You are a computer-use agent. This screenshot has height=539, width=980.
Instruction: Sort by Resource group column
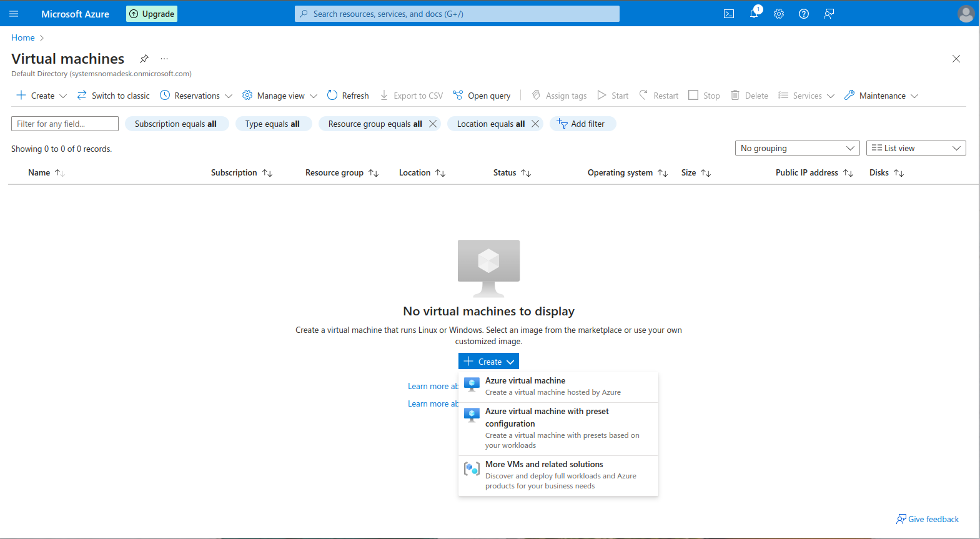click(342, 172)
